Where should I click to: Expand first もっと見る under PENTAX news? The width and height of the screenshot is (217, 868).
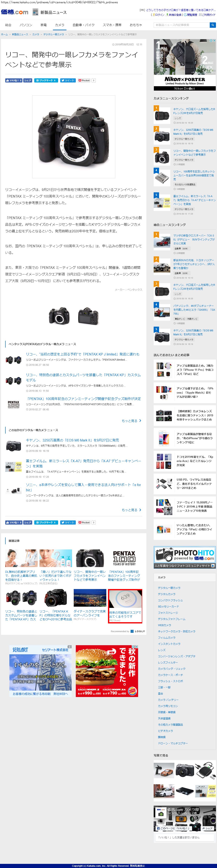click(x=132, y=421)
